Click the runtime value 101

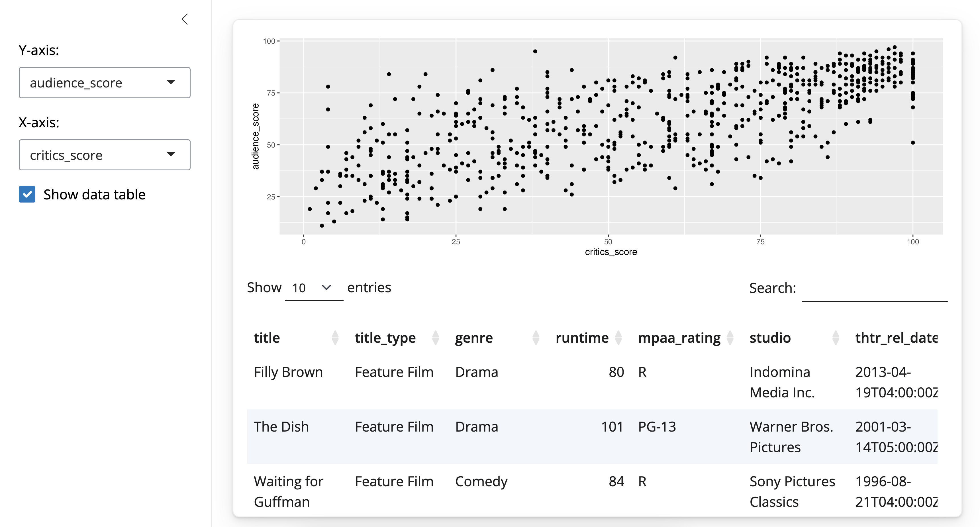point(612,427)
